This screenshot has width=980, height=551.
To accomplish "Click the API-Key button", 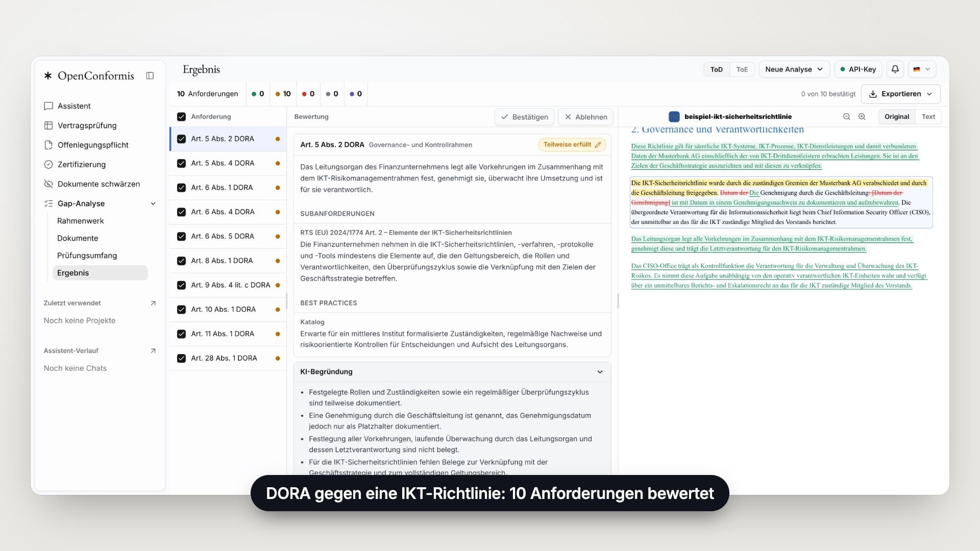I will [858, 69].
